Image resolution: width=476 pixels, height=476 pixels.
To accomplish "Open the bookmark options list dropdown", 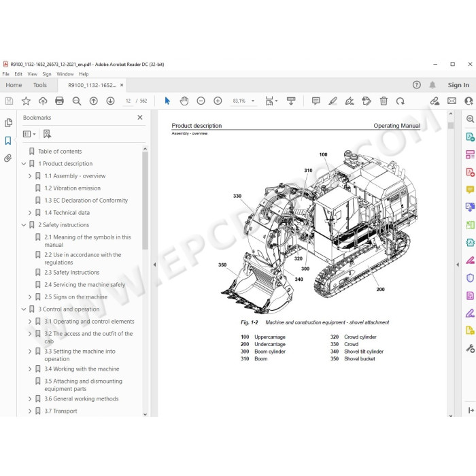I will click(29, 134).
